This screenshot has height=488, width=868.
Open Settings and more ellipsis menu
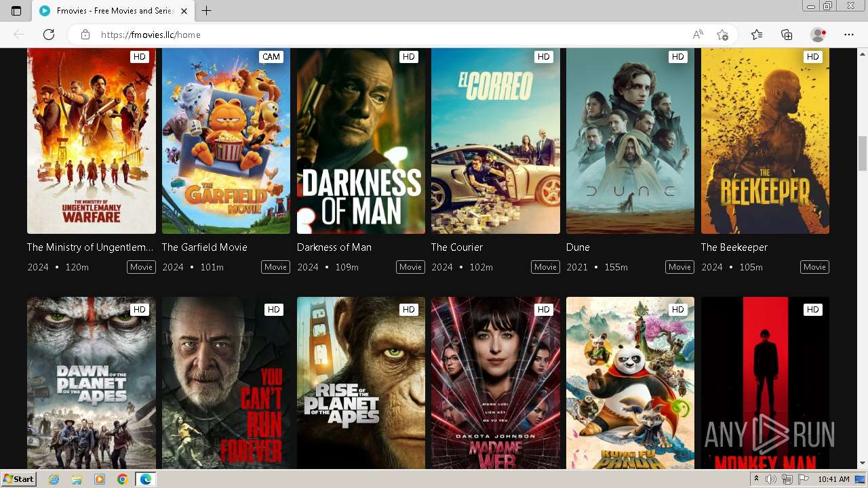point(849,35)
